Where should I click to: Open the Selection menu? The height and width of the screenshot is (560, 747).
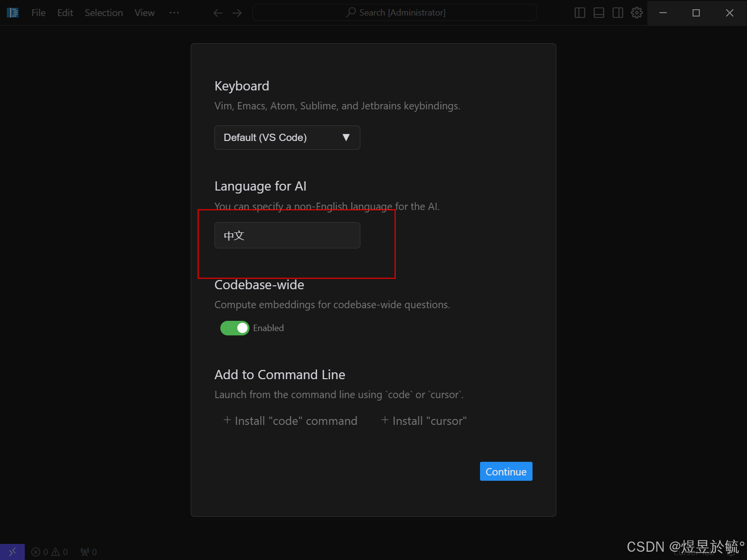pyautogui.click(x=104, y=13)
